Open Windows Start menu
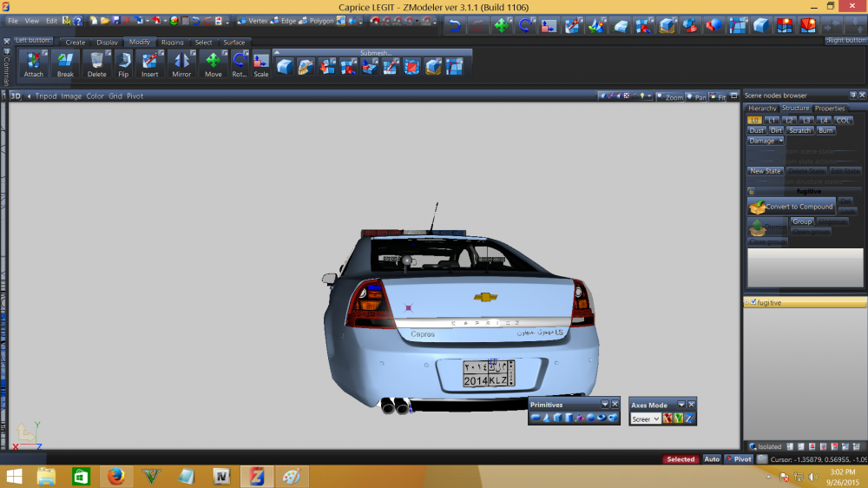The width and height of the screenshot is (868, 488). pyautogui.click(x=15, y=477)
